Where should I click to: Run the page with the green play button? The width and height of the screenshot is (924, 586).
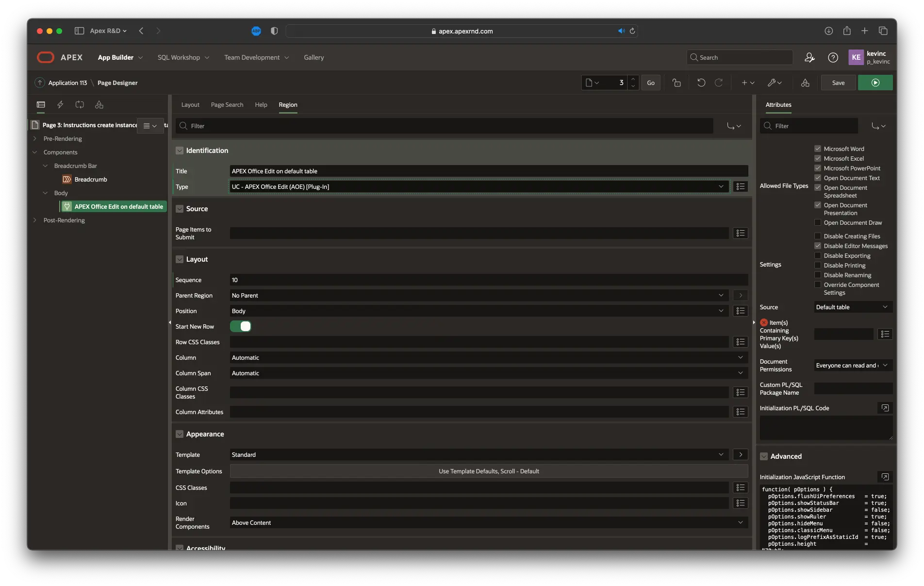point(875,83)
